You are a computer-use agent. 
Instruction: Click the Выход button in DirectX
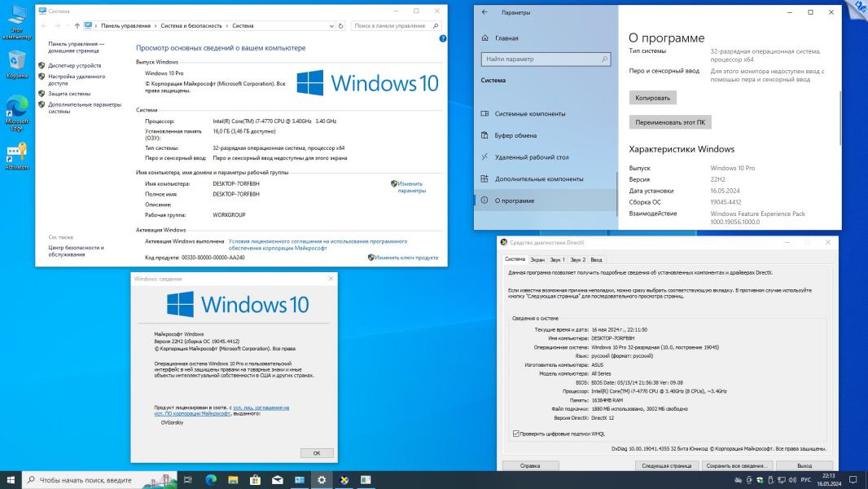point(804,465)
